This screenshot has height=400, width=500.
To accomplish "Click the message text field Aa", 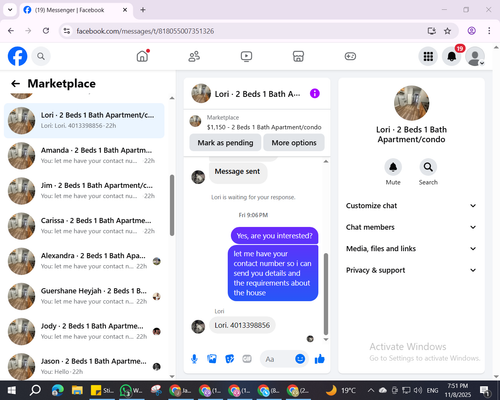I will pyautogui.click(x=278, y=359).
